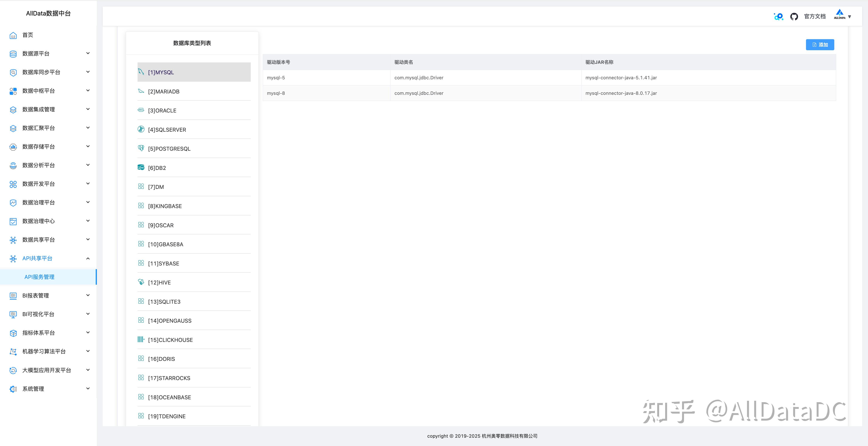Expand the 数据库同步平台 chevron
The image size is (868, 446).
coord(88,72)
